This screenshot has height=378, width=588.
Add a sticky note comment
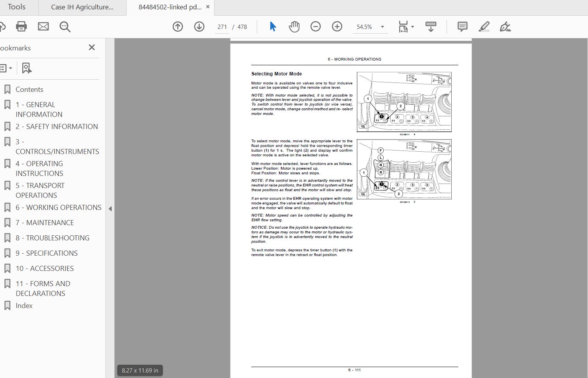tap(463, 27)
